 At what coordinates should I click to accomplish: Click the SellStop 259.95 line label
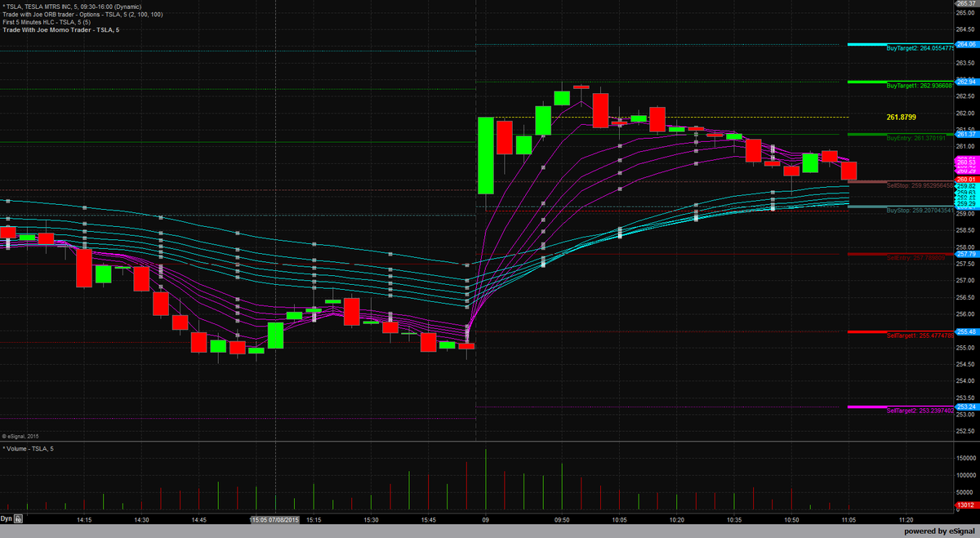click(920, 186)
